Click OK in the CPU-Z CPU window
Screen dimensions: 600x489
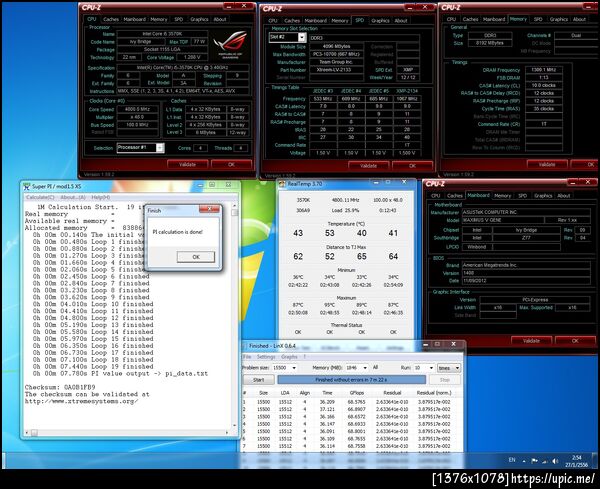point(231,165)
